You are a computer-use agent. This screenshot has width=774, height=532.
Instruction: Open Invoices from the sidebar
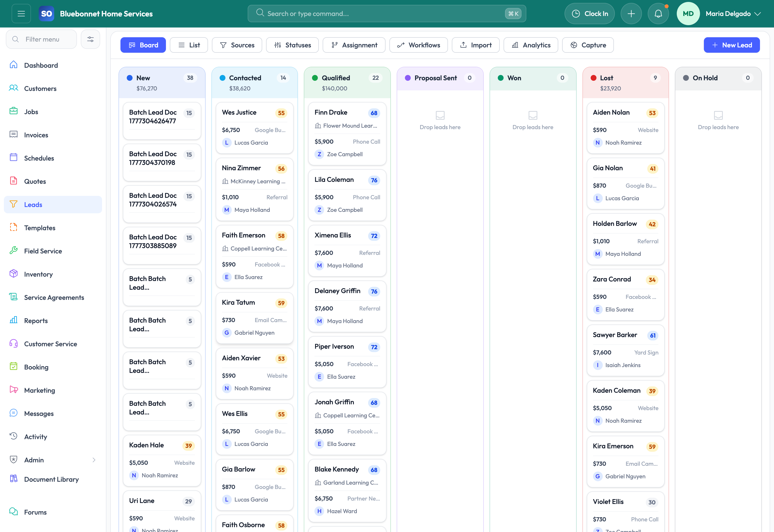coord(53,135)
